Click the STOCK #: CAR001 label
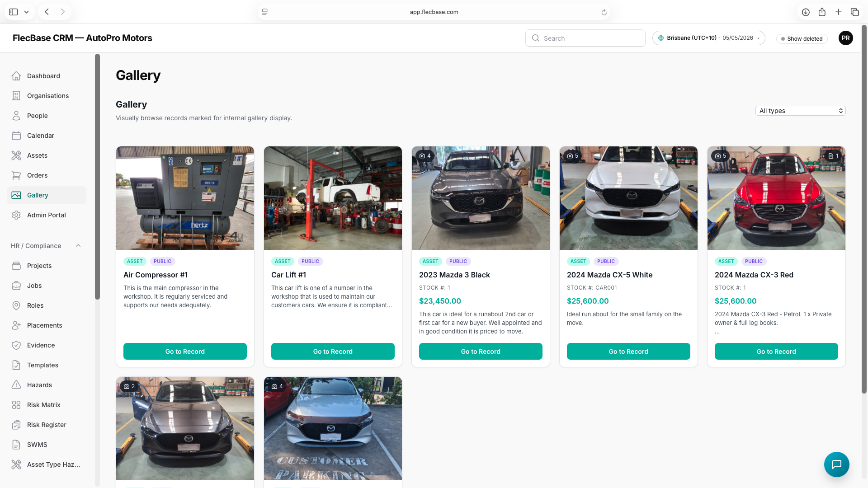The height and width of the screenshot is (488, 868). pos(592,288)
